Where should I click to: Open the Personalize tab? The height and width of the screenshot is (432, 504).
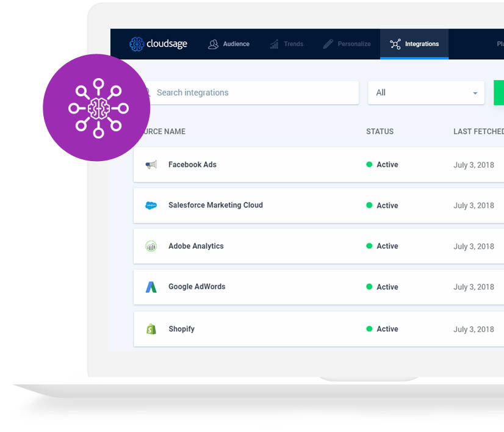(x=347, y=44)
